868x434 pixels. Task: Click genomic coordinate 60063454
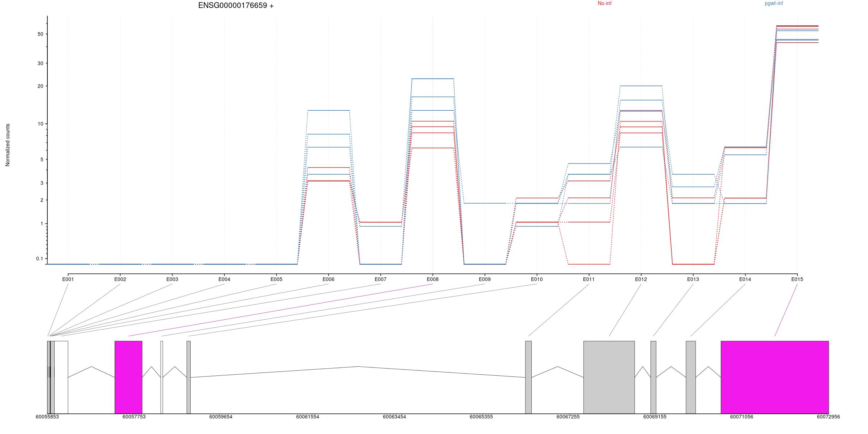click(x=395, y=417)
